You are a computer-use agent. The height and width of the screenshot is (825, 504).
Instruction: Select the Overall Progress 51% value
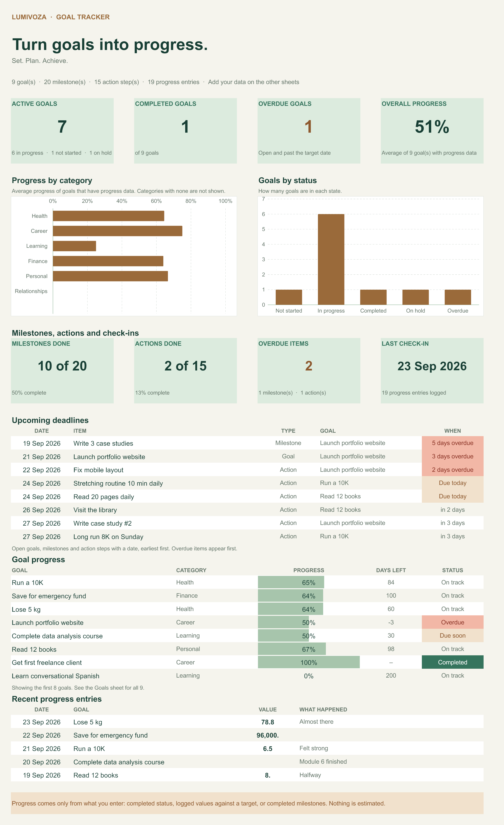pyautogui.click(x=432, y=127)
